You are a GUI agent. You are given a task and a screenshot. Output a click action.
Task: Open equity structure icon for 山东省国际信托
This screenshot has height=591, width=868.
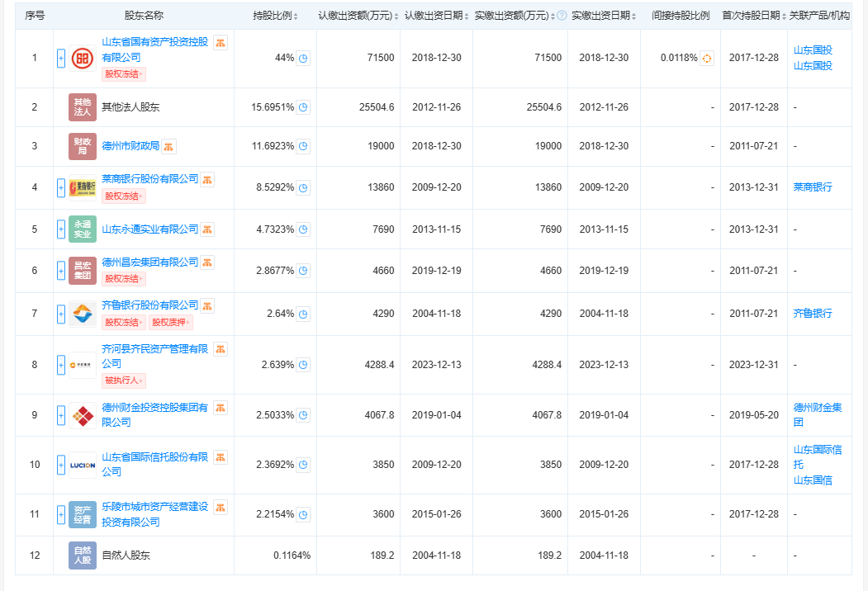tap(221, 457)
